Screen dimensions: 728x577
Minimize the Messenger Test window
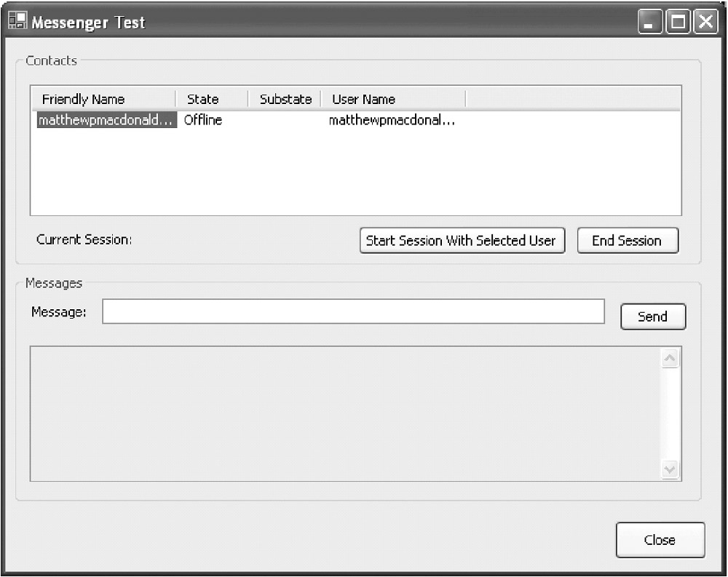650,23
